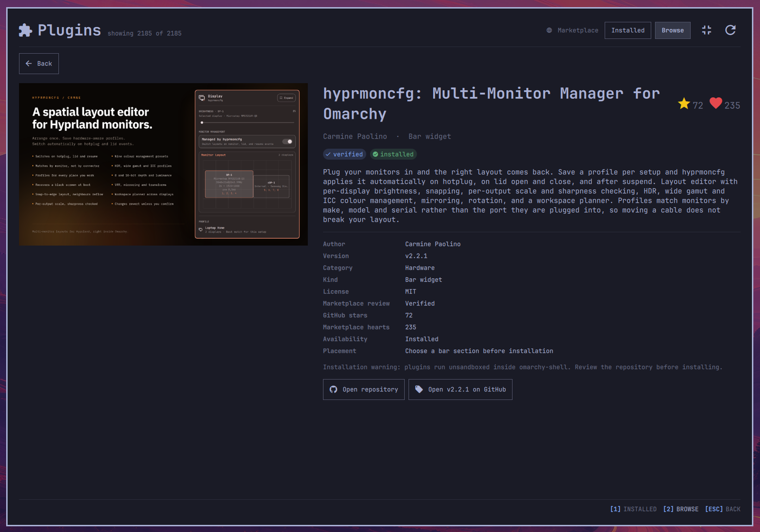Viewport: 760px width, 532px height.
Task: Click 'Choose a bar section before installation'
Action: coord(479,351)
